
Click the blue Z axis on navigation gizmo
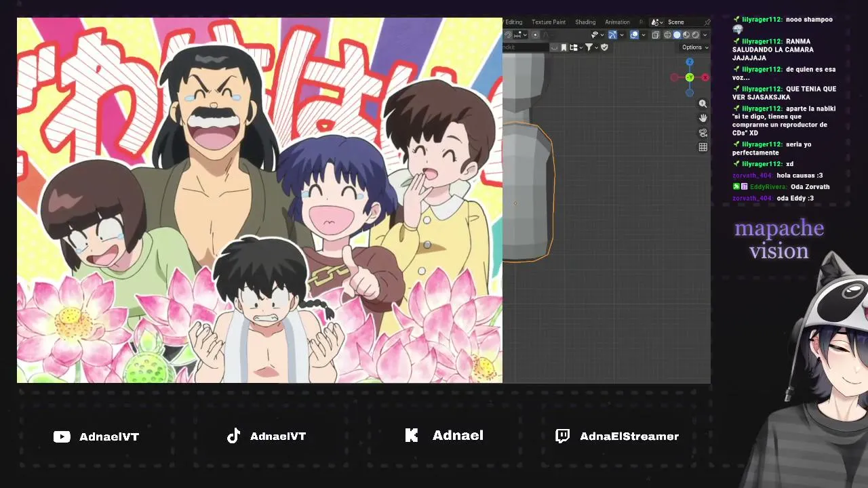click(690, 62)
